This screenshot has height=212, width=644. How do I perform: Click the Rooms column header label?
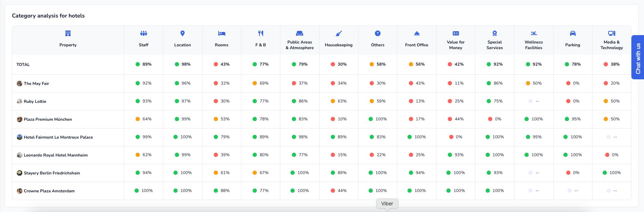click(222, 45)
